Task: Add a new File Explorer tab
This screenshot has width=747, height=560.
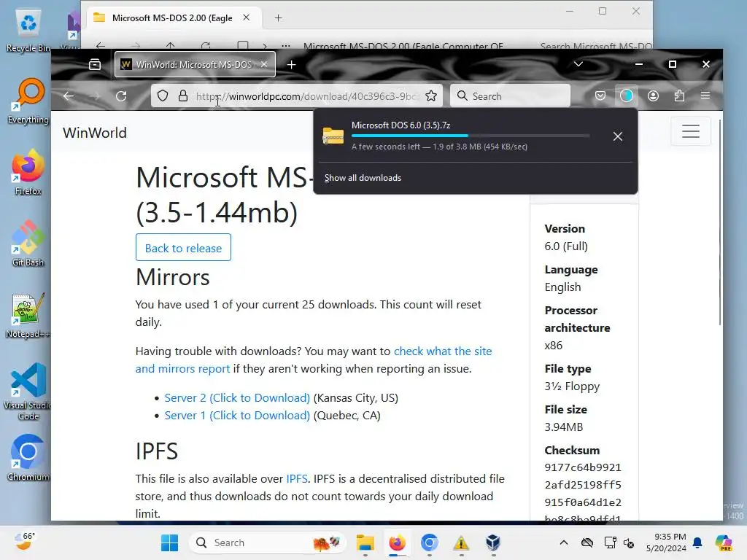Action: 278,18
